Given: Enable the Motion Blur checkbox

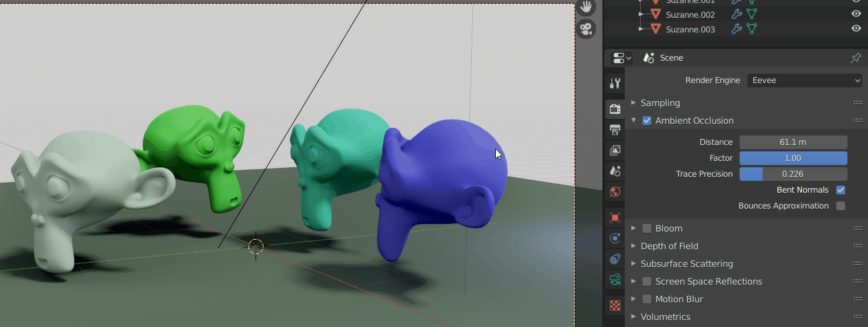Looking at the screenshot, I should click(647, 299).
